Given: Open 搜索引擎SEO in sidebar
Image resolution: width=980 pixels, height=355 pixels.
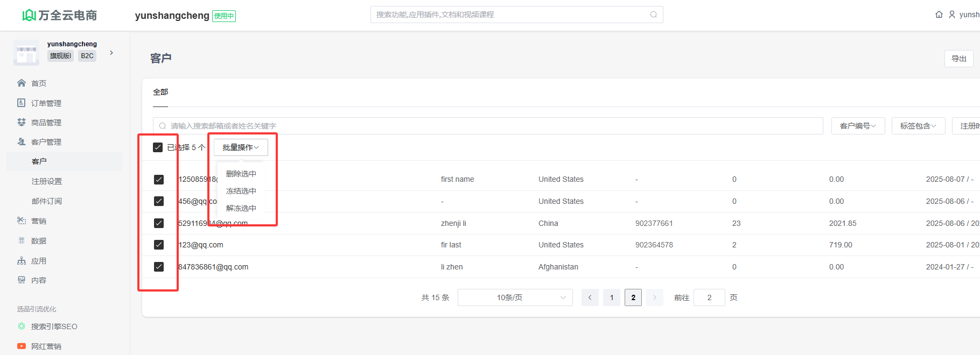Looking at the screenshot, I should [x=54, y=326].
